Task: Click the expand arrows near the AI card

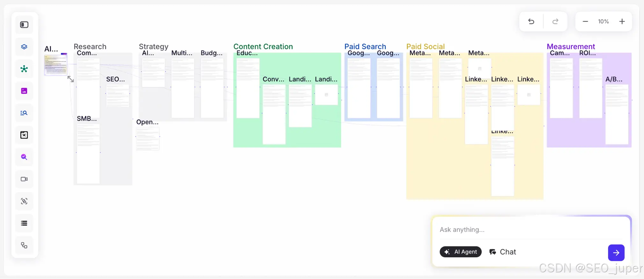Action: click(x=71, y=79)
